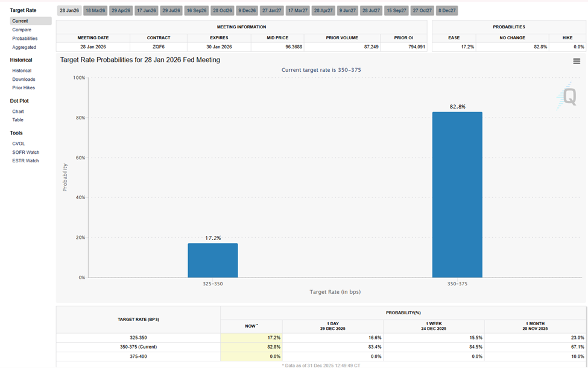Launch the CVOL tool
This screenshot has height=368, width=588.
[19, 144]
